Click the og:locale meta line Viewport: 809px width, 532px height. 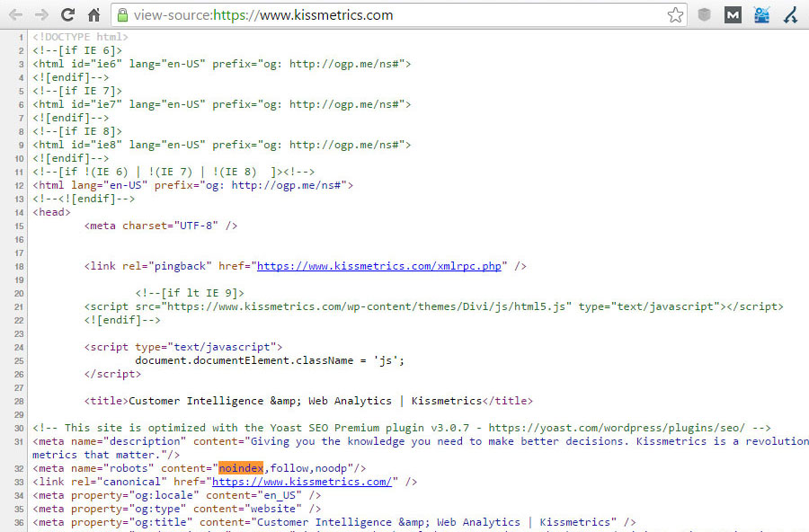[176, 495]
